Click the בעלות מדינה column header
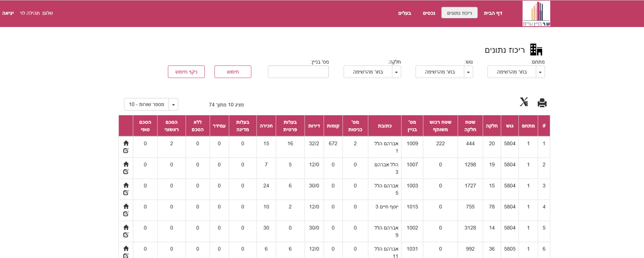This screenshot has height=258, width=644. (243, 126)
